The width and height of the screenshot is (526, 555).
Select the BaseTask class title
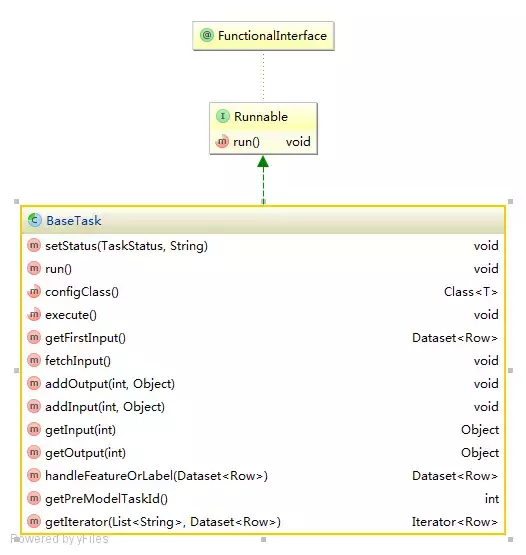[74, 221]
